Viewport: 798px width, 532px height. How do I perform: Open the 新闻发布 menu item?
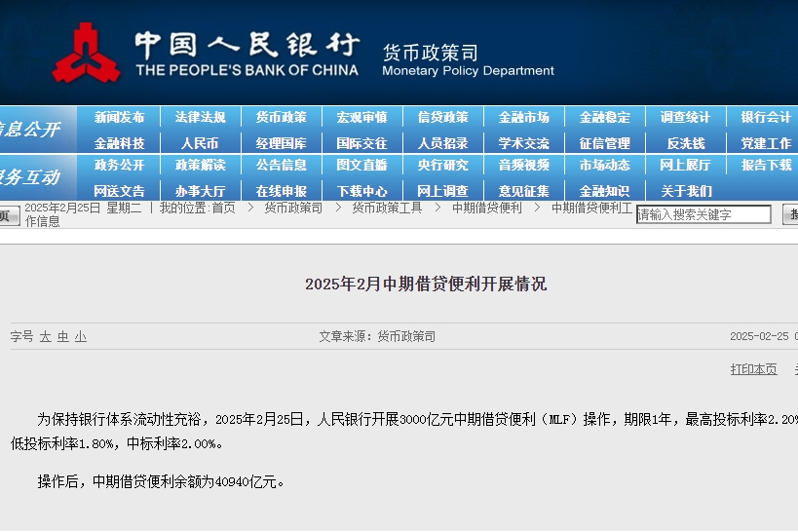tap(119, 118)
